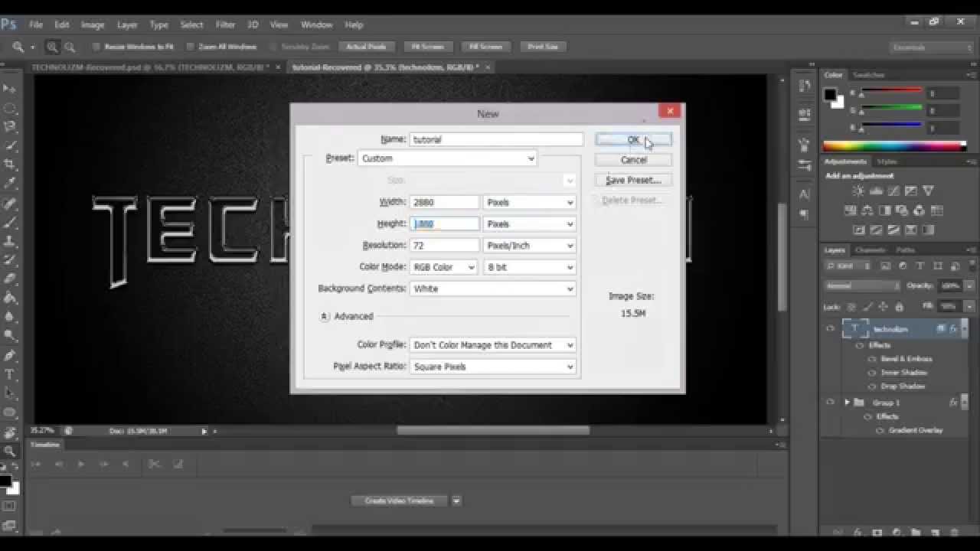Add a Curves adjustment
This screenshot has height=551, width=980.
893,191
